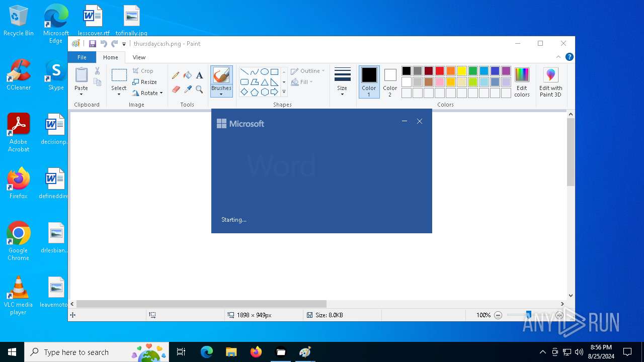Choose the Right arrow shape

[x=274, y=92]
